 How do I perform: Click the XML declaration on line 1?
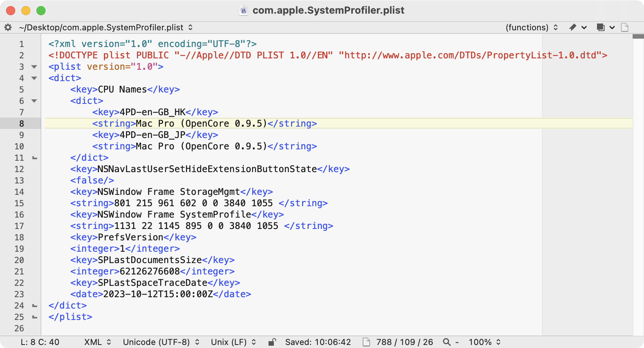point(152,44)
